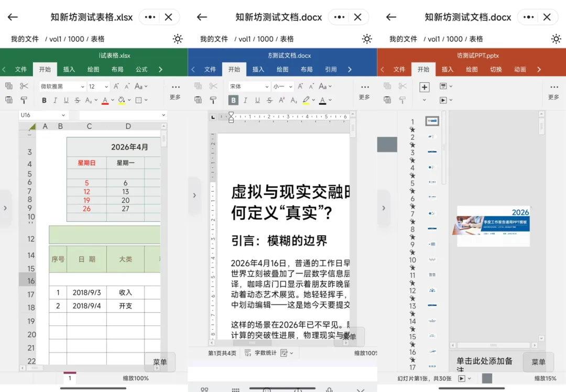This screenshot has height=392, width=566.
Task: Open the 更多 overflow in the PowerPoint toolbar
Action: tap(554, 92)
